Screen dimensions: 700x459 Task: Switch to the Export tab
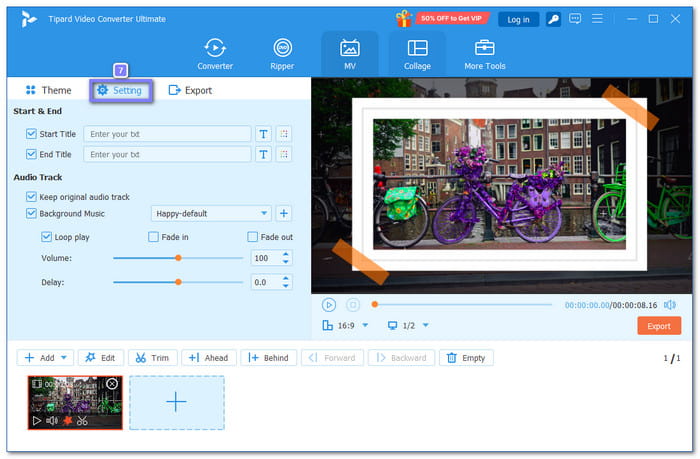(190, 90)
